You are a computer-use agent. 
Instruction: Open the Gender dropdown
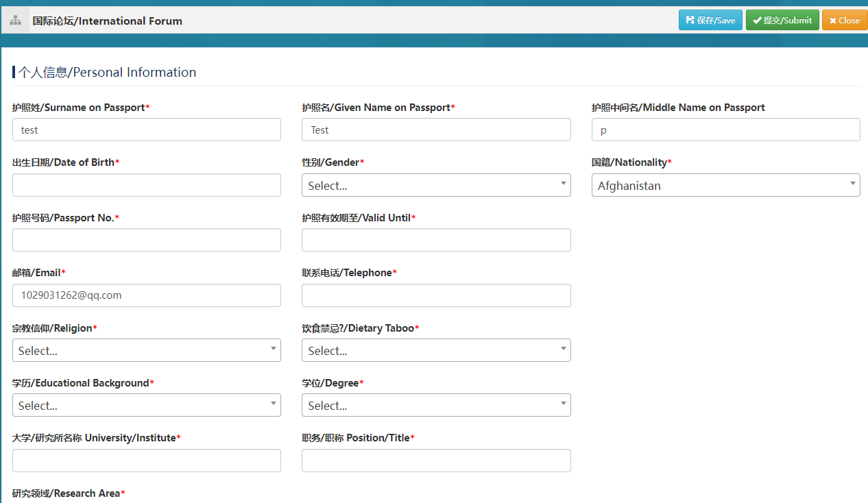coord(436,185)
